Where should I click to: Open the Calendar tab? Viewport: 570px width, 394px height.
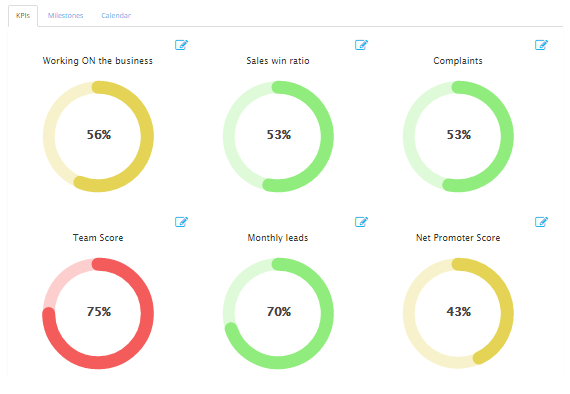pyautogui.click(x=116, y=15)
